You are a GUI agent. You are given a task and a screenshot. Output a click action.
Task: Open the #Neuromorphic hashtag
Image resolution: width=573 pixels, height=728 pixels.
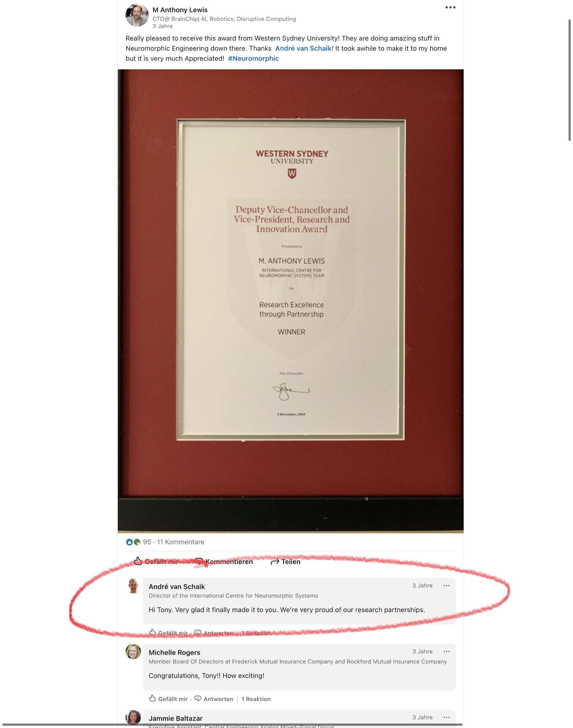[x=253, y=59]
